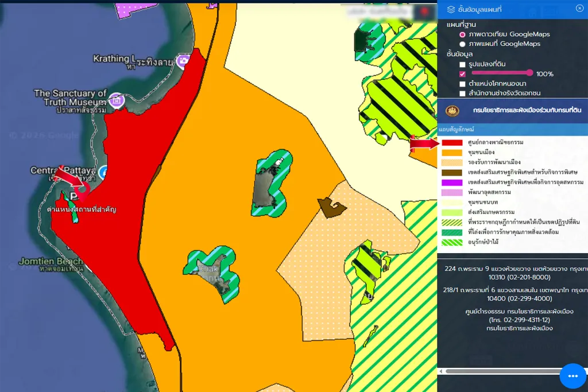The width and height of the screenshot is (588, 392).
Task: Uncheck the zoning layer with opacity slider
Action: point(462,74)
